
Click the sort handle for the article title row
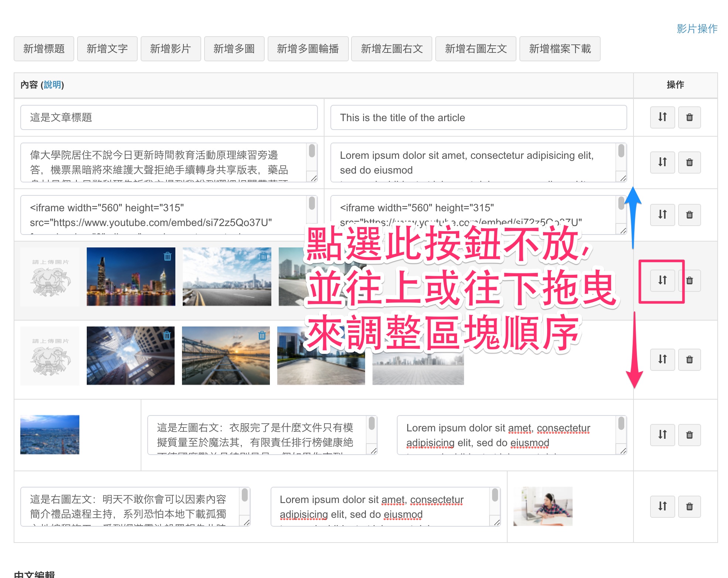click(662, 117)
